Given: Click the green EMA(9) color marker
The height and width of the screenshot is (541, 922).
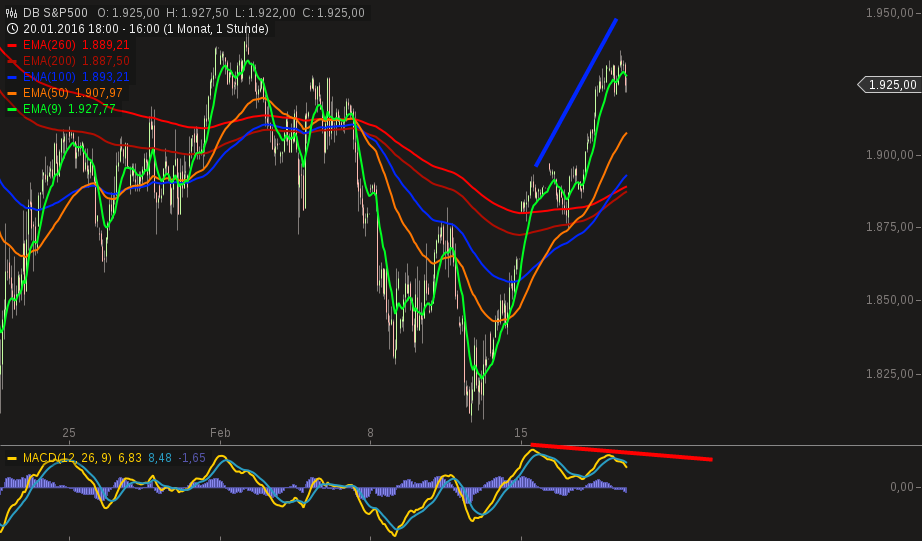Looking at the screenshot, I should (x=12, y=109).
